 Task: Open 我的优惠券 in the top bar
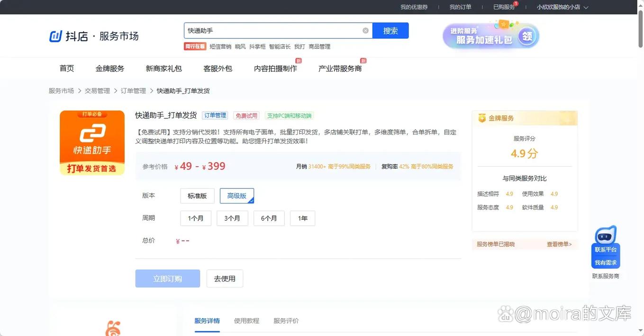coord(414,7)
